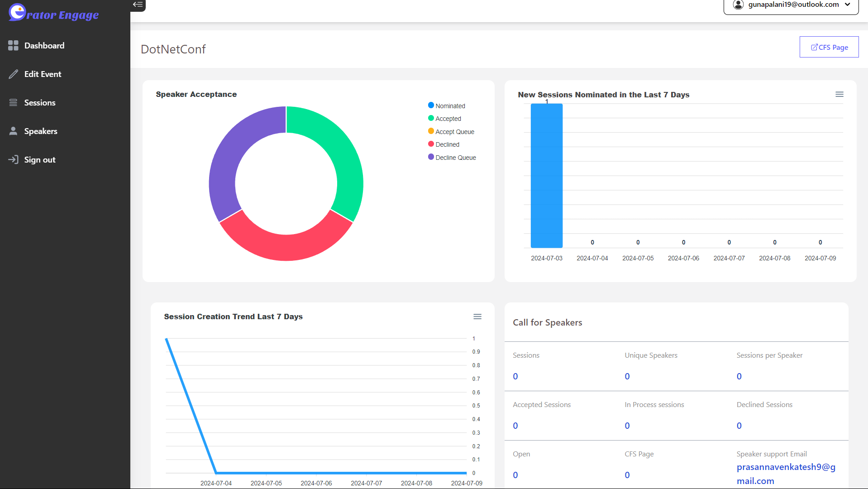Toggle the Accepted legend series

[x=448, y=119]
